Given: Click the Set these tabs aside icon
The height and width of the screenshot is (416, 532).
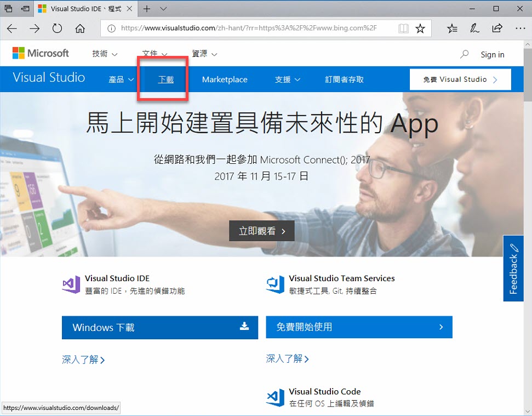Looking at the screenshot, I should coord(25,8).
